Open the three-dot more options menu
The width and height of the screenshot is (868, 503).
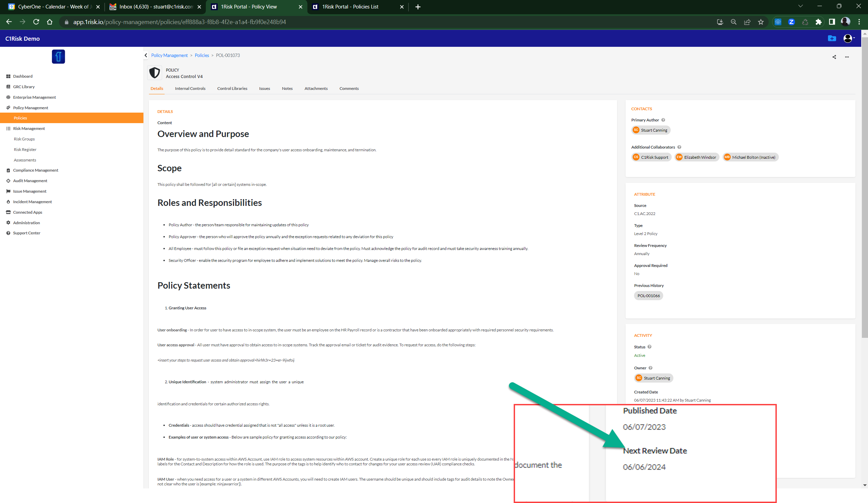tap(847, 57)
